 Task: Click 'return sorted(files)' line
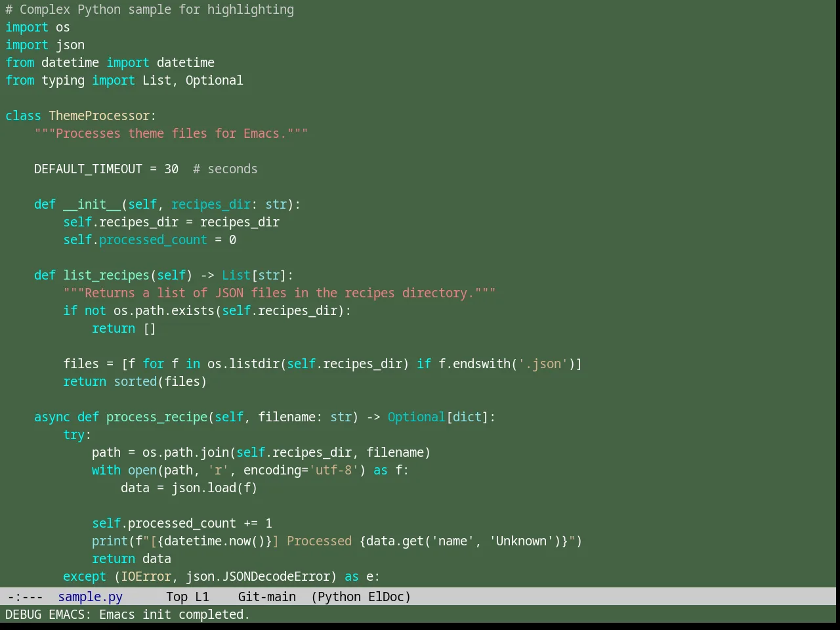click(135, 381)
